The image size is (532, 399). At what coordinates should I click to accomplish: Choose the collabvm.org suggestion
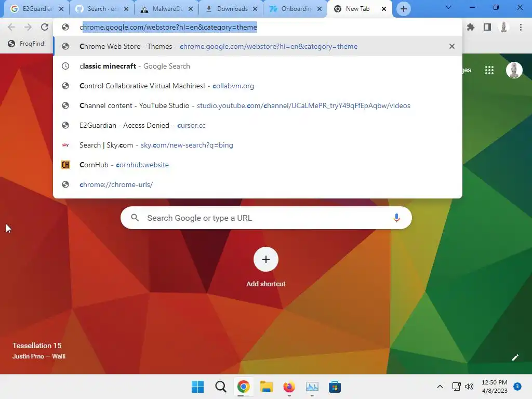click(x=258, y=86)
